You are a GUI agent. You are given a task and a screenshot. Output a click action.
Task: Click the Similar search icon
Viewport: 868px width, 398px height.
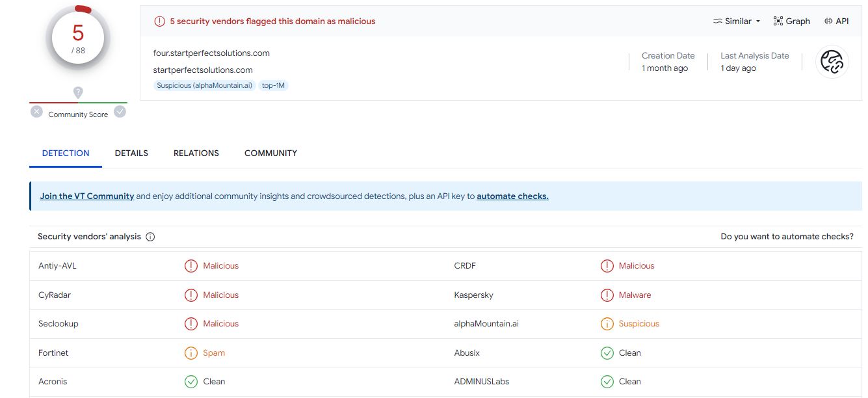718,21
